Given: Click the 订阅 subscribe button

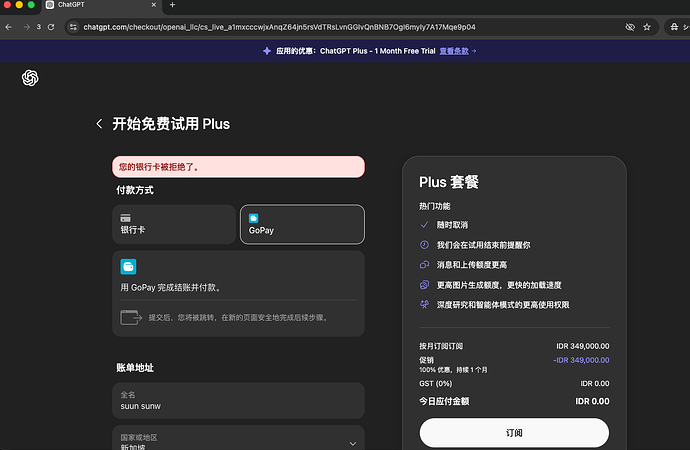Looking at the screenshot, I should click(514, 433).
